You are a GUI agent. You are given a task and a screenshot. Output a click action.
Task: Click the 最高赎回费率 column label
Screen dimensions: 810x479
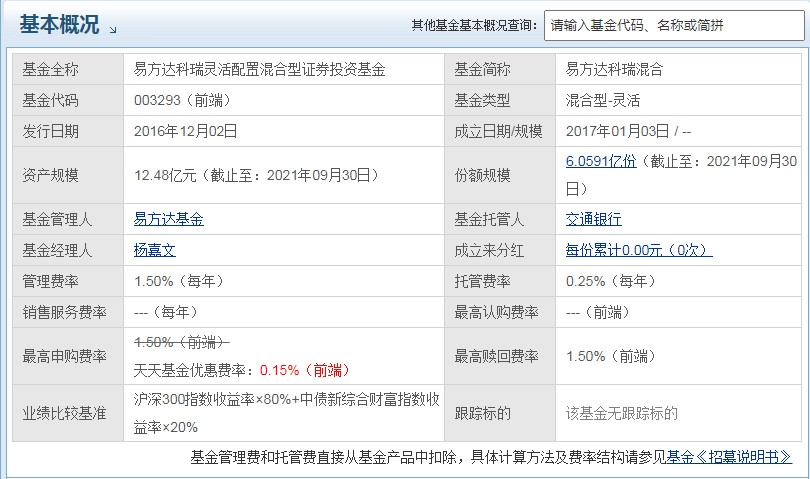coord(496,356)
